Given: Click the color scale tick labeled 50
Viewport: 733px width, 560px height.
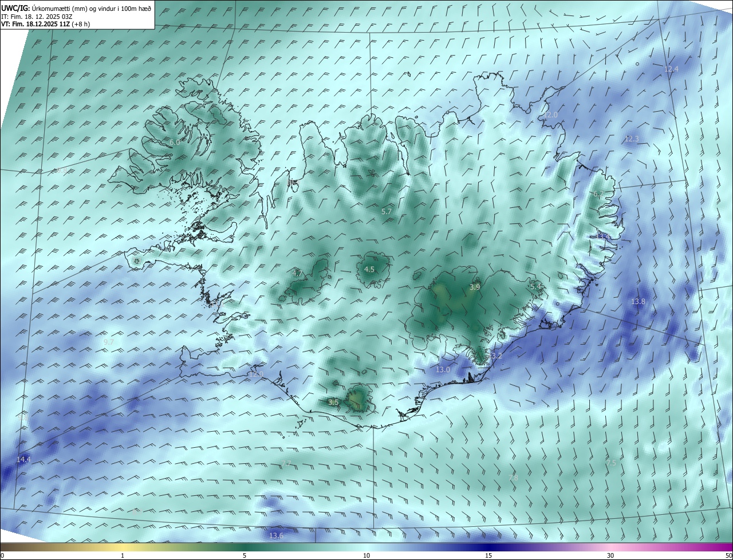Looking at the screenshot, I should coord(728,555).
